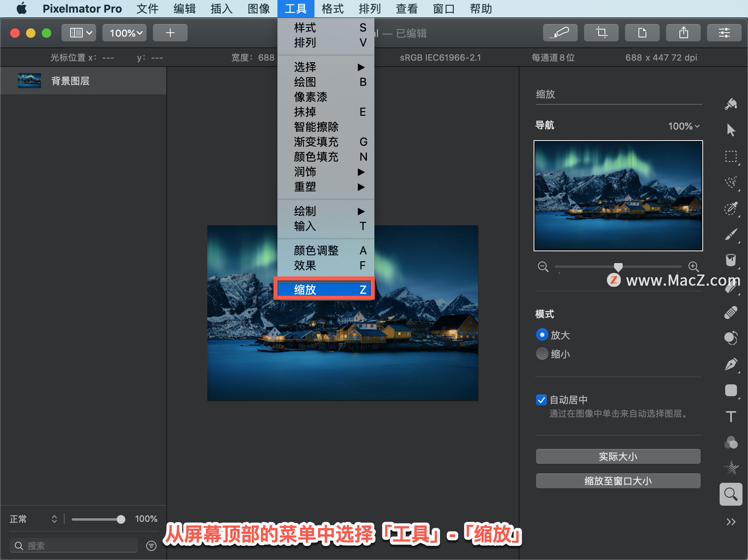Open the 正常 blend mode dropdown
Screen dimensions: 748x560
33,519
